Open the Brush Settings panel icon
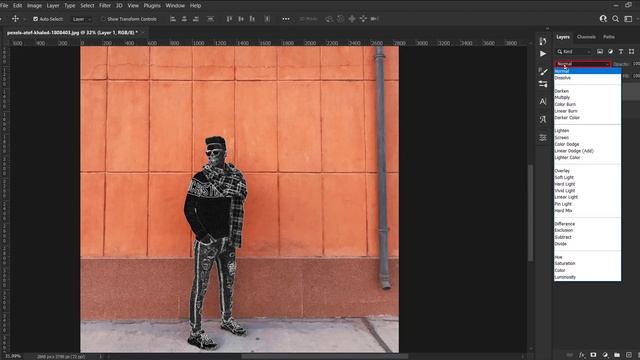 point(543,84)
